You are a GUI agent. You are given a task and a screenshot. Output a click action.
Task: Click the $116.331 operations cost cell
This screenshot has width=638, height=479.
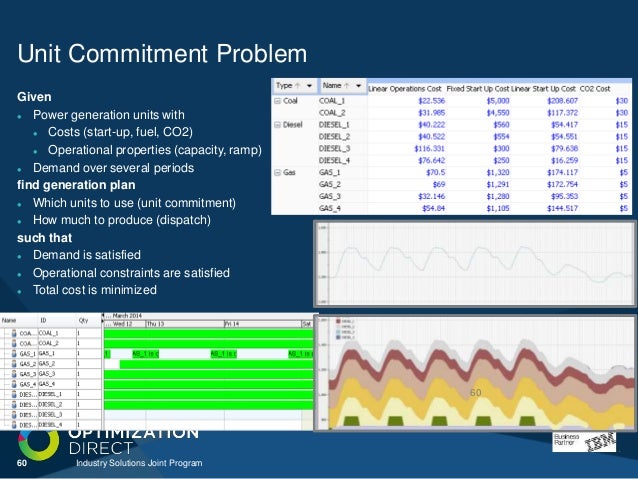(430, 149)
